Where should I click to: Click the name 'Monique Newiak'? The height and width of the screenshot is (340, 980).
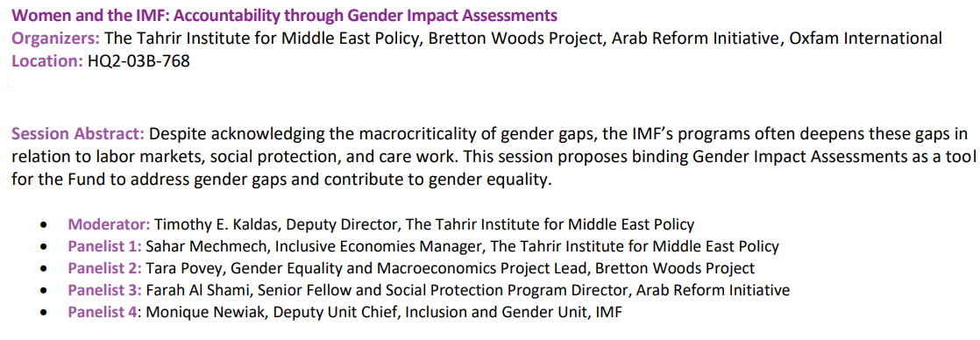[206, 313]
